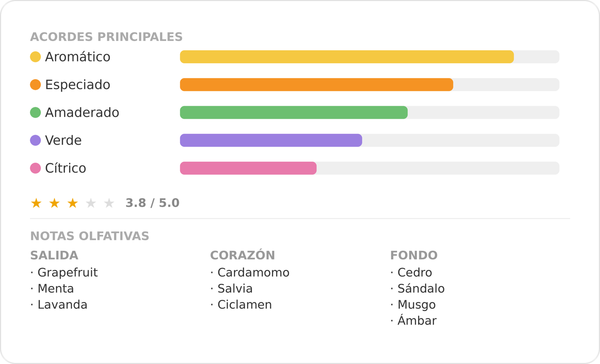Click the purple Verde color dot
The width and height of the screenshot is (600, 364).
tap(35, 140)
